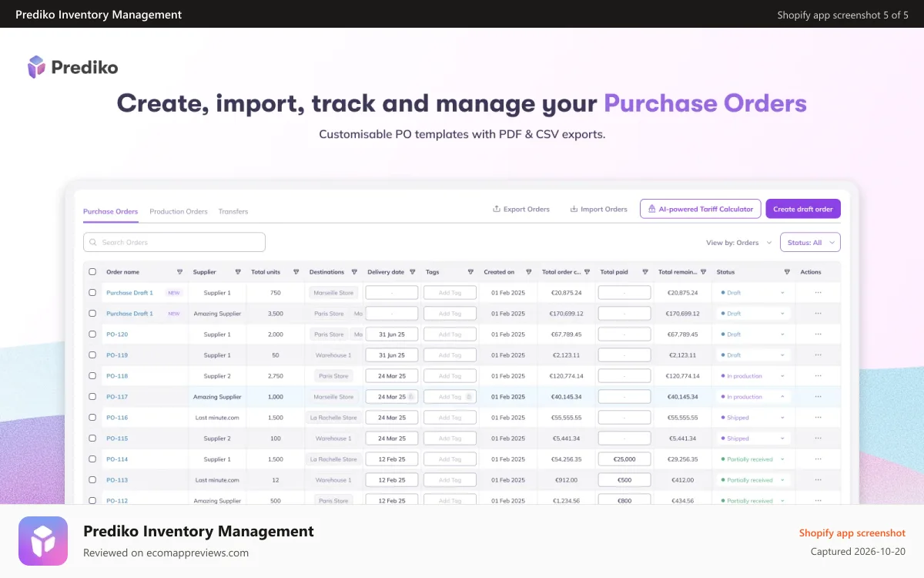Open the PO-116 order link
924x578 pixels.
117,418
